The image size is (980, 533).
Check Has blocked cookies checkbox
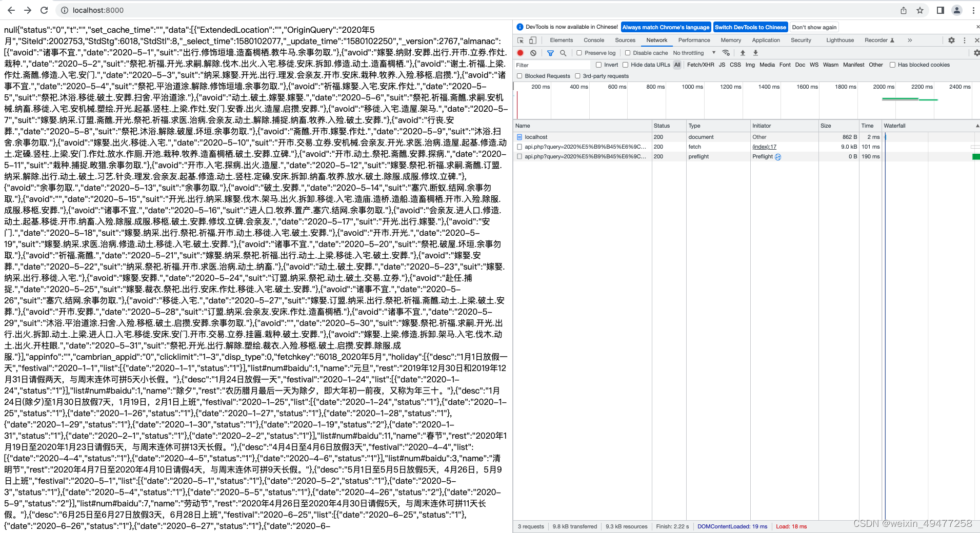[x=892, y=65]
